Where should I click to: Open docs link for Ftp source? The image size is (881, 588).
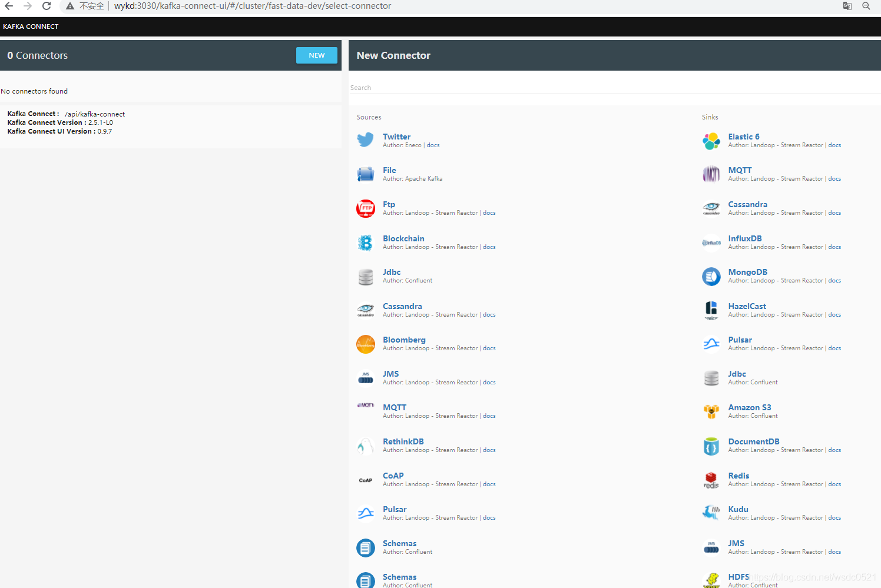(x=489, y=213)
